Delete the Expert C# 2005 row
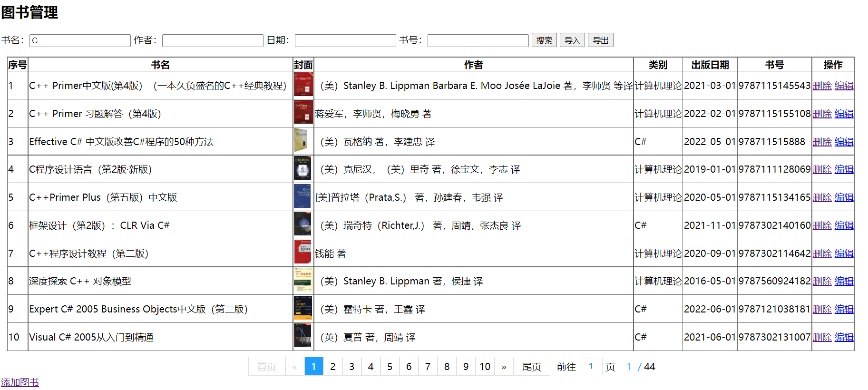The image size is (868, 390). tap(822, 309)
